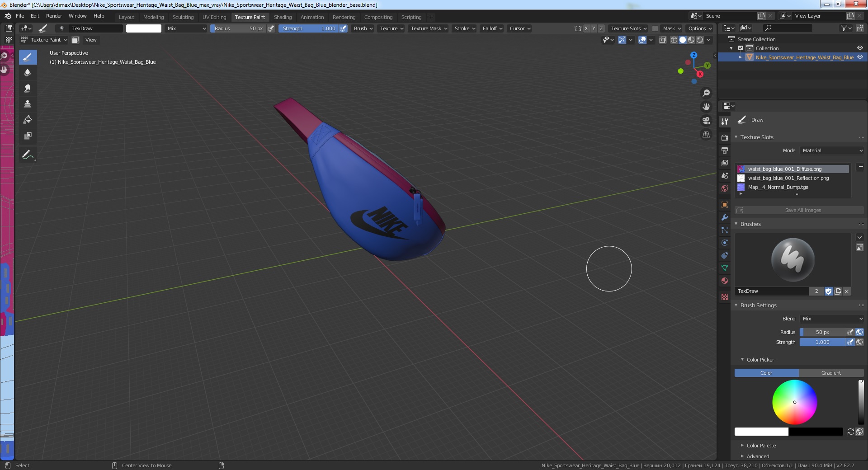
Task: Switch to the Shading workspace tab
Action: tap(283, 17)
